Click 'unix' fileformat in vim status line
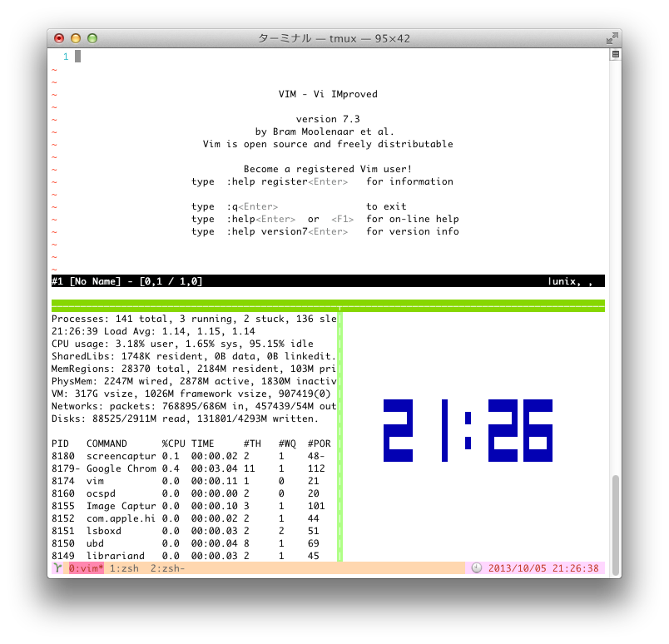The height and width of the screenshot is (644, 669). point(563,281)
